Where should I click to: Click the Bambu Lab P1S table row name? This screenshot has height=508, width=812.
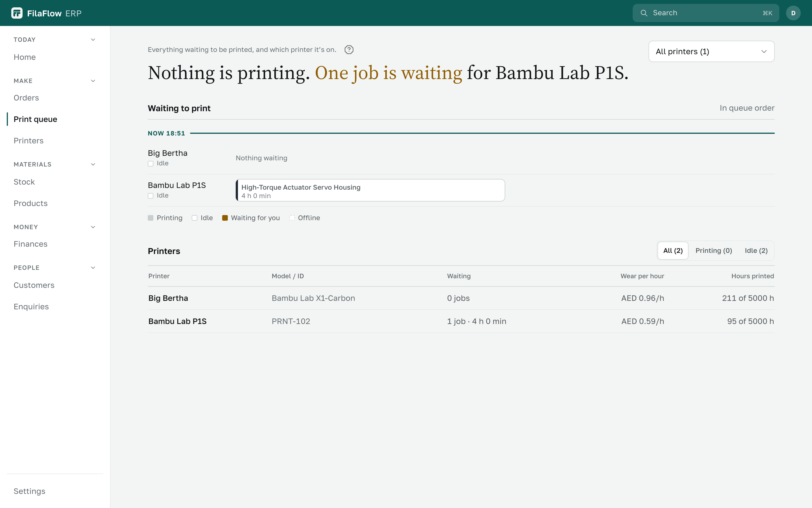[x=177, y=321]
